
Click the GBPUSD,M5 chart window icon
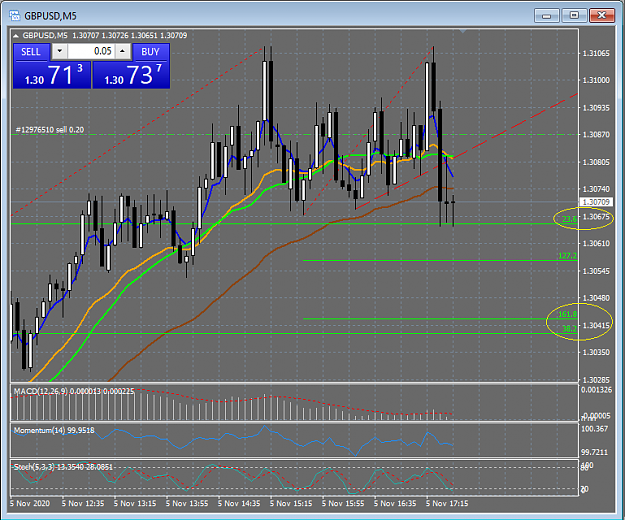pyautogui.click(x=15, y=16)
